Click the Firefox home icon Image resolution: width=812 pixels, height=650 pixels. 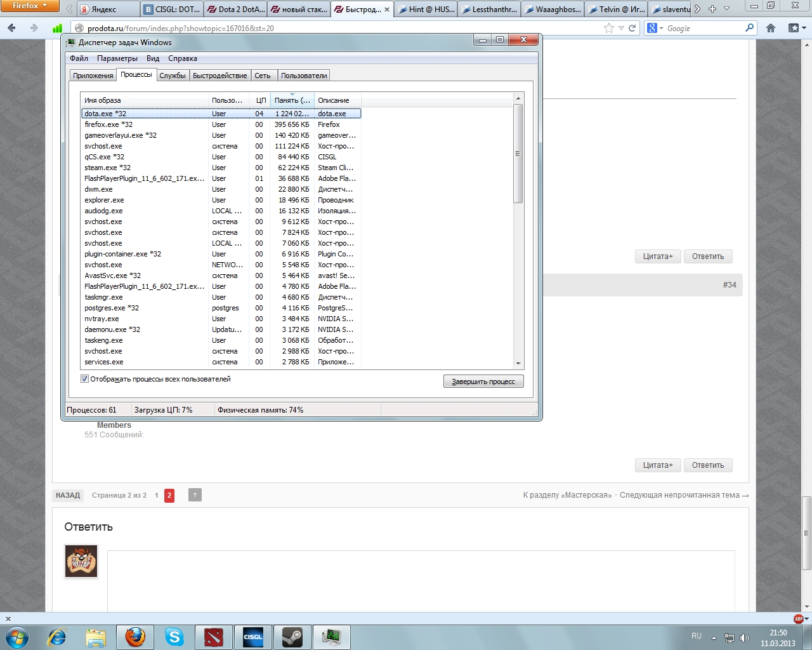[771, 28]
